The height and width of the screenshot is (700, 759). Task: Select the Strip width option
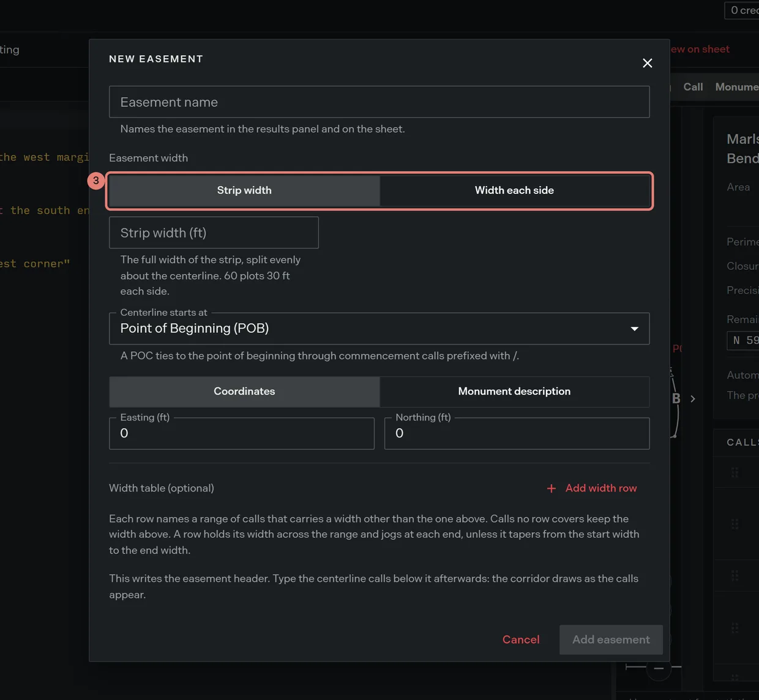coord(244,190)
